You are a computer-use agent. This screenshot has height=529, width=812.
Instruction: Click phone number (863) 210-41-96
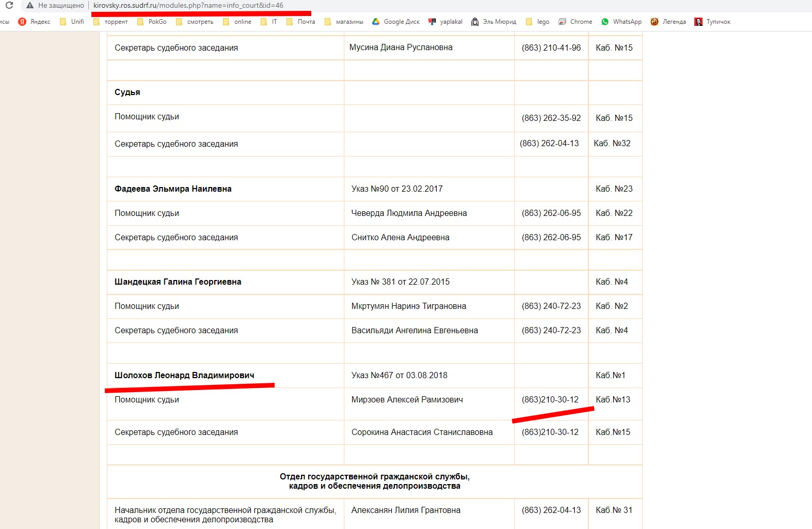551,48
